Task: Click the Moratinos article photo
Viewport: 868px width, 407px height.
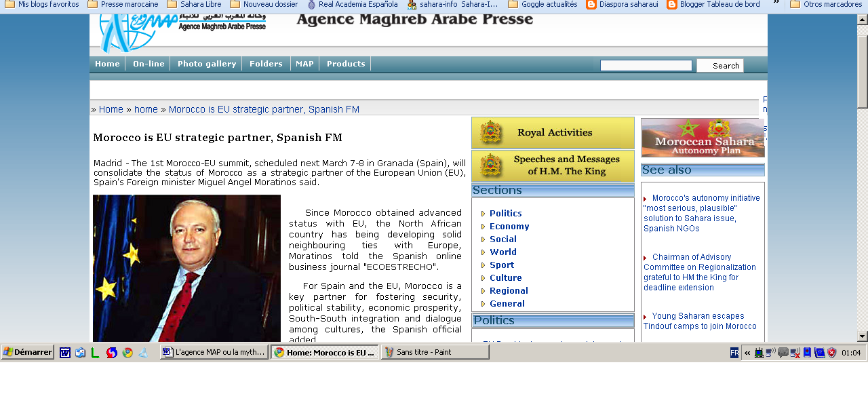Action: (x=186, y=268)
